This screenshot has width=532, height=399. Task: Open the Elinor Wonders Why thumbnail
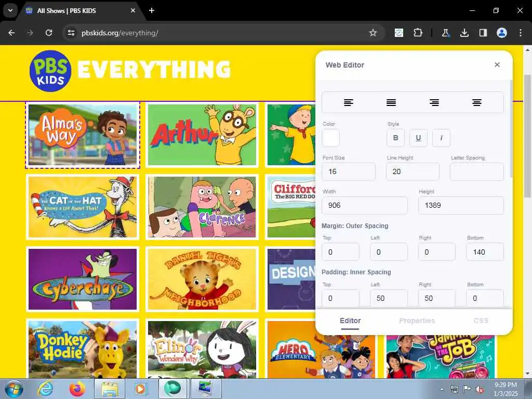point(202,349)
